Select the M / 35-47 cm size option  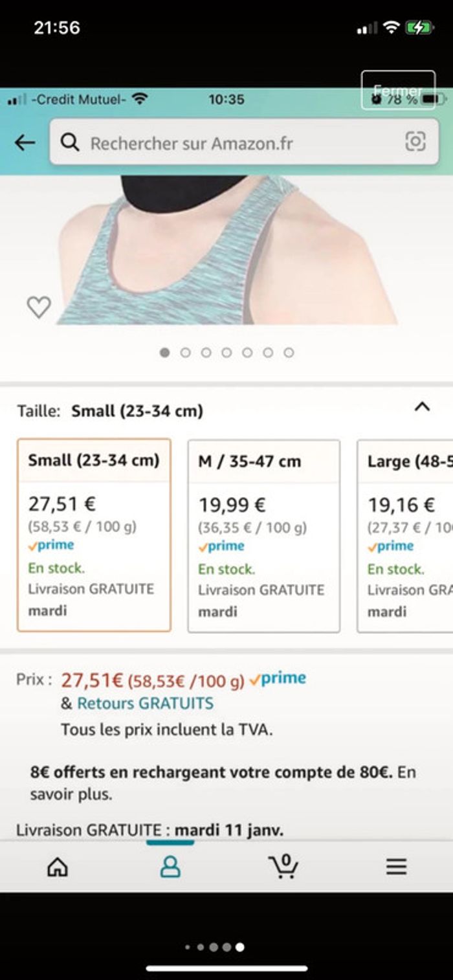(x=264, y=535)
